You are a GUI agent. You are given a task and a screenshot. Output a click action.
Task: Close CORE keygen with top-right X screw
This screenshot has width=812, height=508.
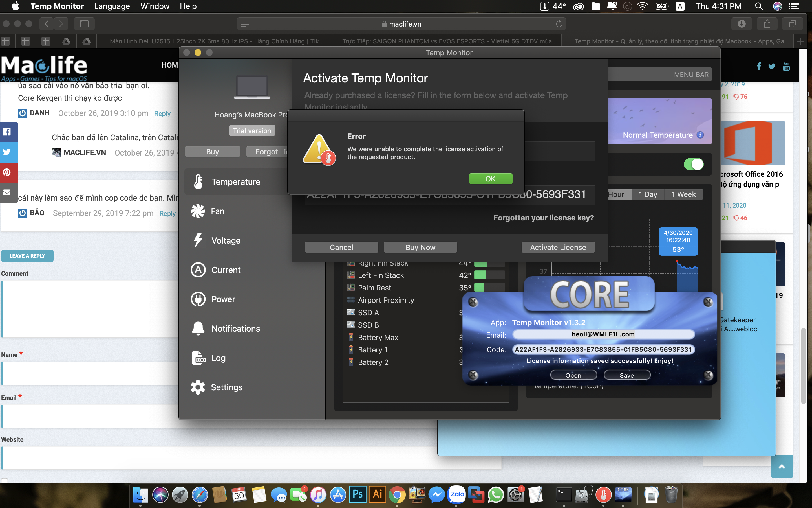click(708, 302)
